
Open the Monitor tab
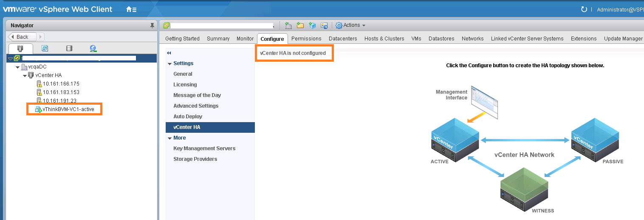point(245,39)
